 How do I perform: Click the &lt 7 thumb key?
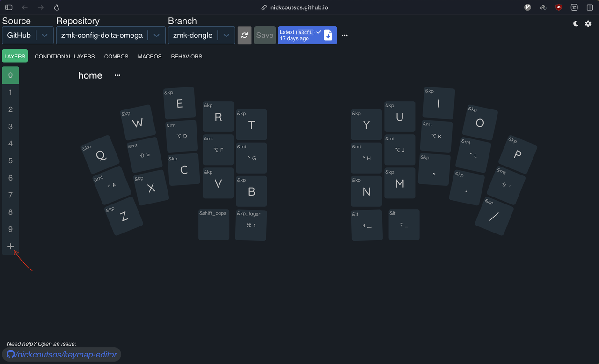click(x=404, y=225)
